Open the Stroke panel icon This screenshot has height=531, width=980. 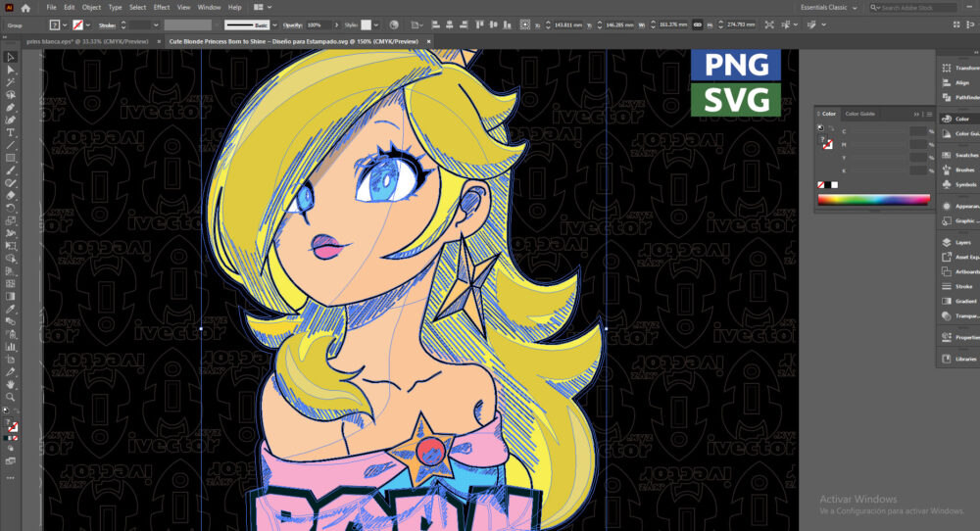pyautogui.click(x=947, y=286)
